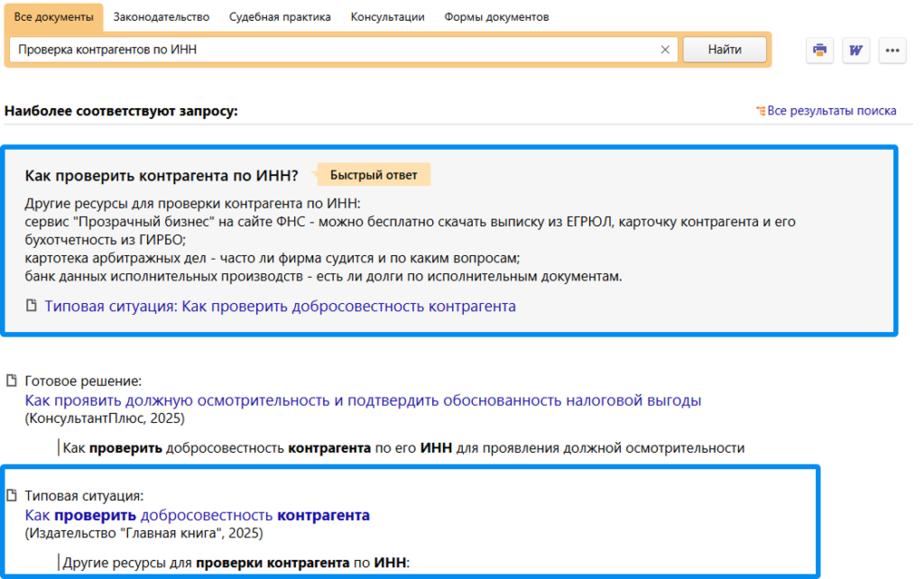Viewport: 924px width, 579px height.
Task: Click the heading 'Наиболее соответствуют запросу:'
Action: [x=121, y=111]
